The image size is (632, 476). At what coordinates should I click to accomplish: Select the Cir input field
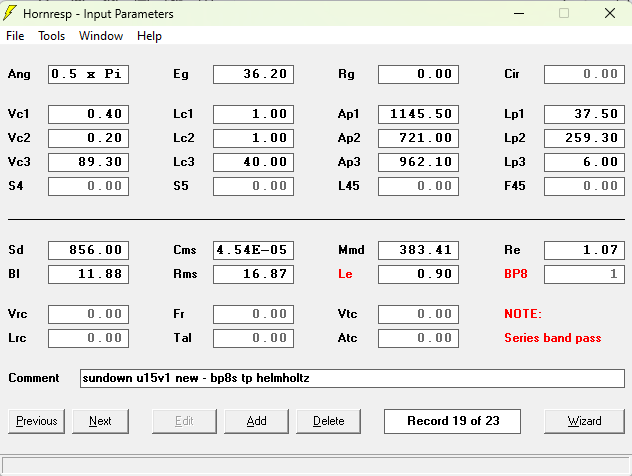coord(584,74)
